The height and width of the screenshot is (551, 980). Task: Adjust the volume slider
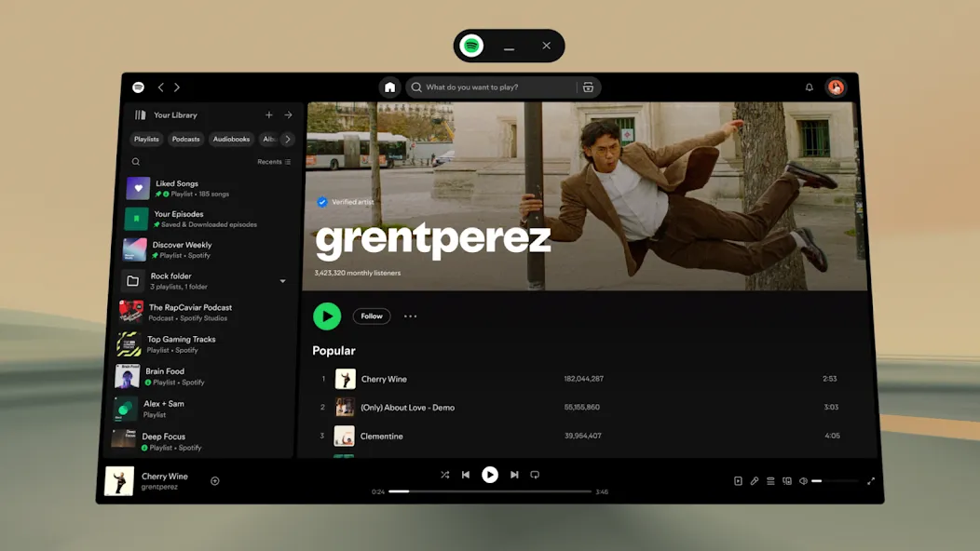pos(835,481)
